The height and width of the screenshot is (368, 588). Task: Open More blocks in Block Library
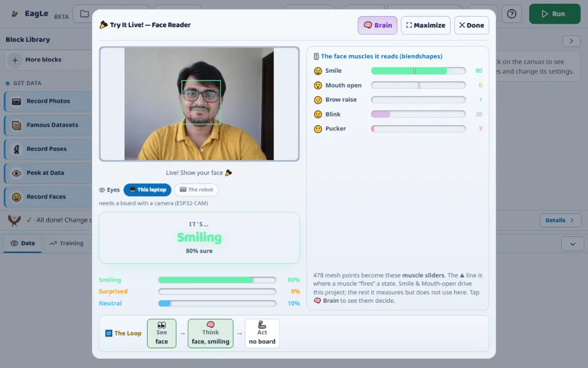(x=48, y=60)
